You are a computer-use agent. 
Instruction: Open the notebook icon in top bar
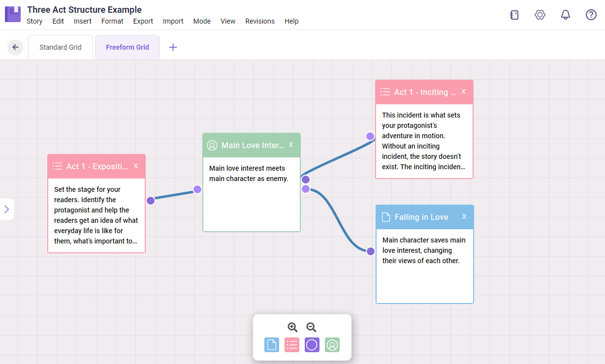coord(514,15)
